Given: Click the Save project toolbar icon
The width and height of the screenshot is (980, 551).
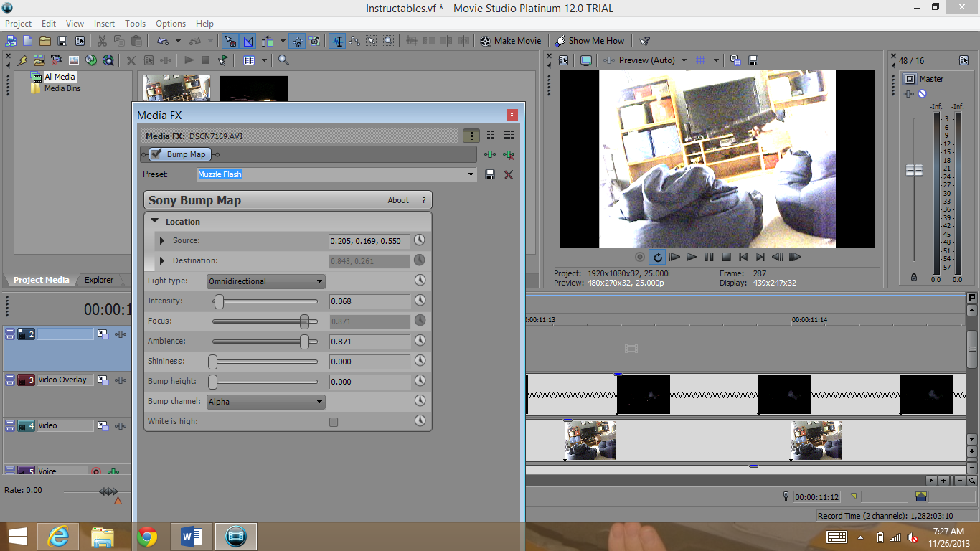Looking at the screenshot, I should [62, 41].
